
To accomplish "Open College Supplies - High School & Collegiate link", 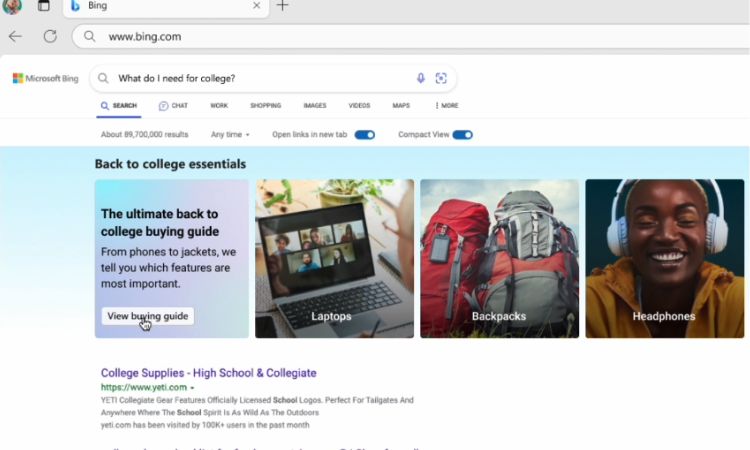I will pos(209,373).
